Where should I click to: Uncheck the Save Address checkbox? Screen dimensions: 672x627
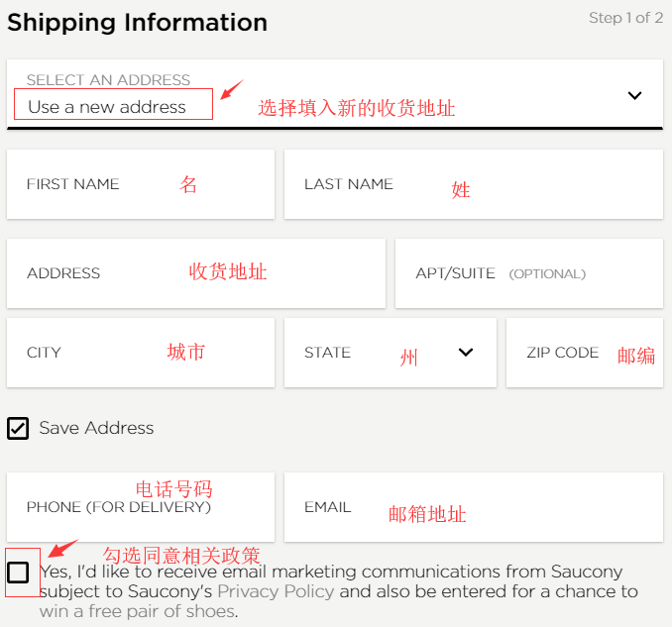tap(18, 428)
